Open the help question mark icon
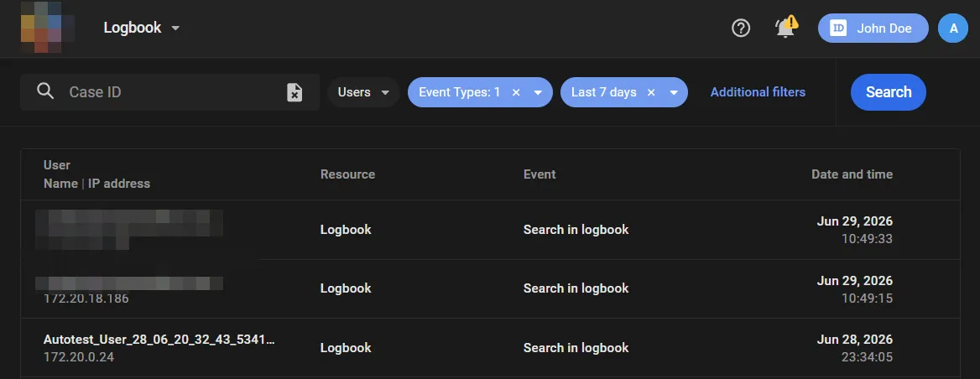The height and width of the screenshot is (379, 980). point(741,29)
